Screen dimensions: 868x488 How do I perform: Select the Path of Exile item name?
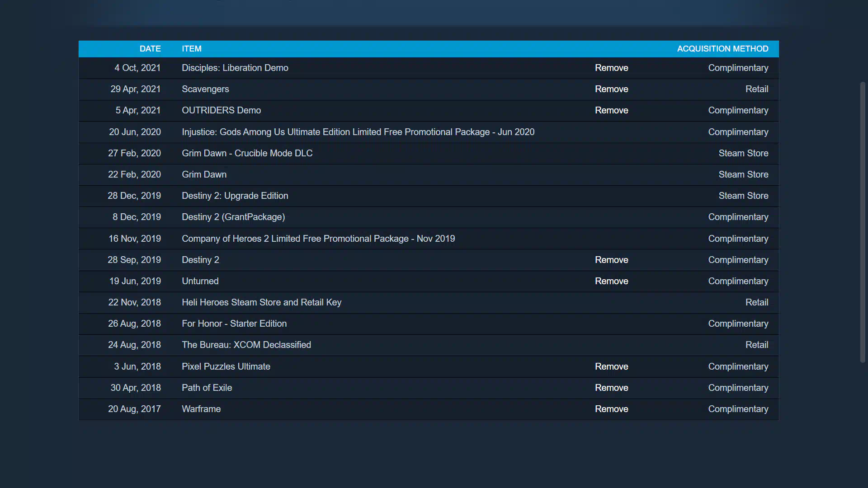pyautogui.click(x=207, y=388)
